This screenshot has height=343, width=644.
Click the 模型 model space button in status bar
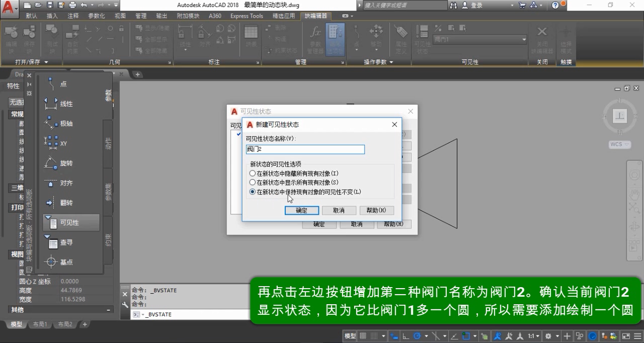click(x=350, y=336)
